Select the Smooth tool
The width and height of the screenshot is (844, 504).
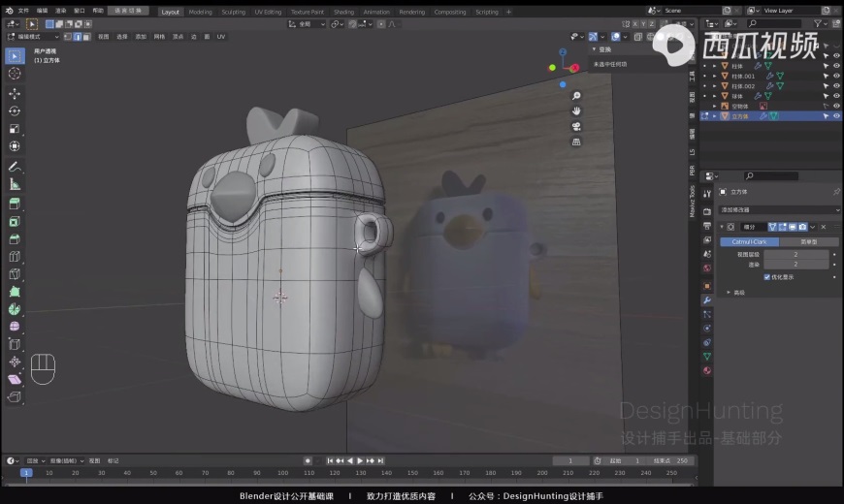click(x=15, y=327)
